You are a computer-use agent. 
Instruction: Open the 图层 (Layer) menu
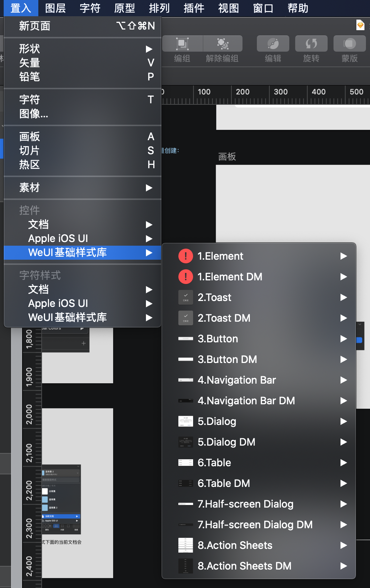(55, 8)
